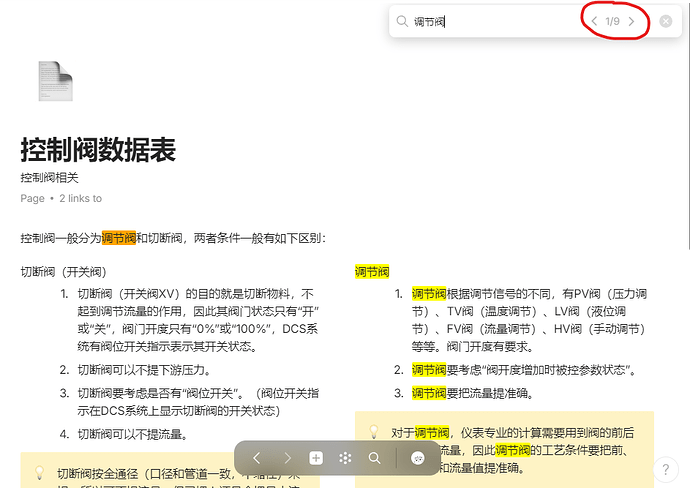The width and height of the screenshot is (690, 488).
Task: Click the lightbulb icon in right callout
Action: [x=374, y=432]
